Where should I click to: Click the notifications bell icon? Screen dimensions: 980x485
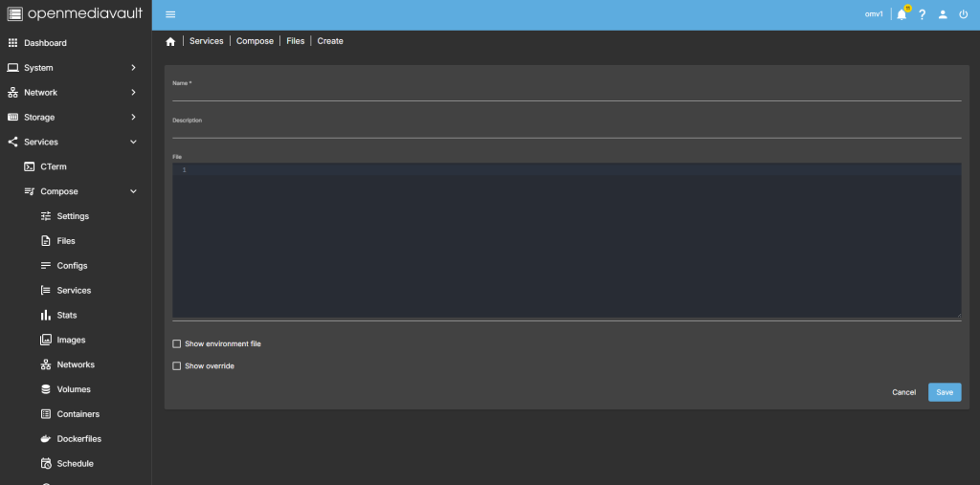pos(901,14)
